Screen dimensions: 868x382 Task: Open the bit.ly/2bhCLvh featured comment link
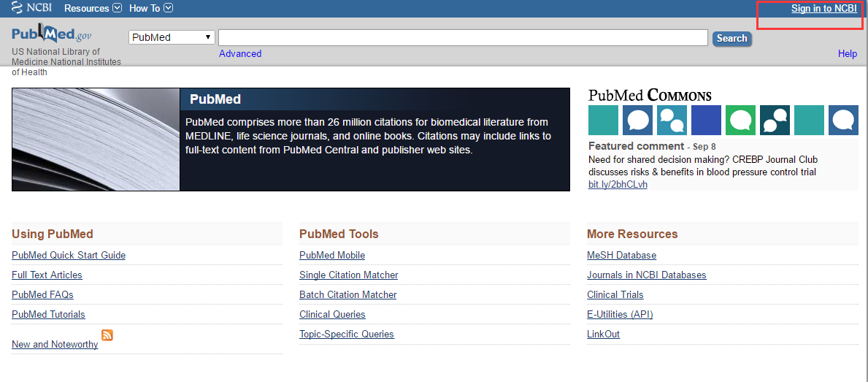tap(617, 184)
